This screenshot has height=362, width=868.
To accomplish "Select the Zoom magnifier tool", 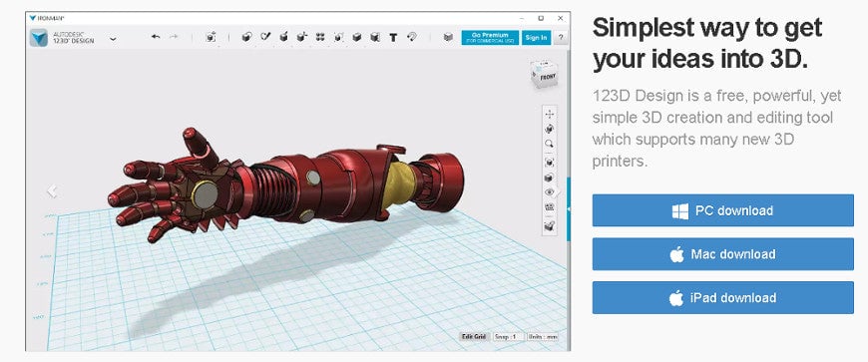I will (549, 144).
